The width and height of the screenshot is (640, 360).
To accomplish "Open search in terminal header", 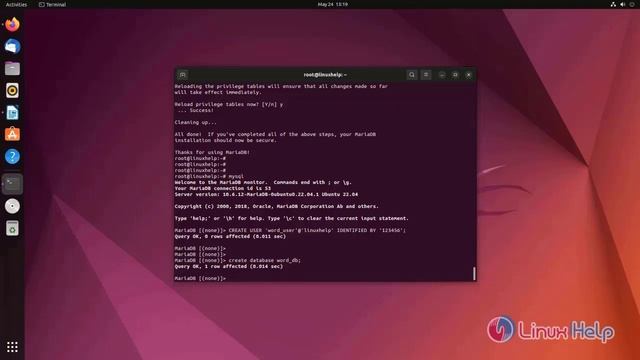I will tap(412, 75).
